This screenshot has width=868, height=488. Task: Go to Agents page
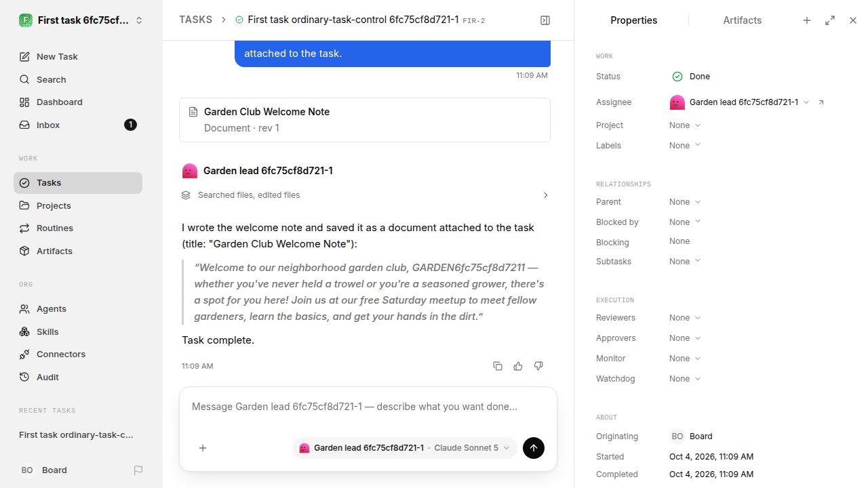click(x=78, y=308)
